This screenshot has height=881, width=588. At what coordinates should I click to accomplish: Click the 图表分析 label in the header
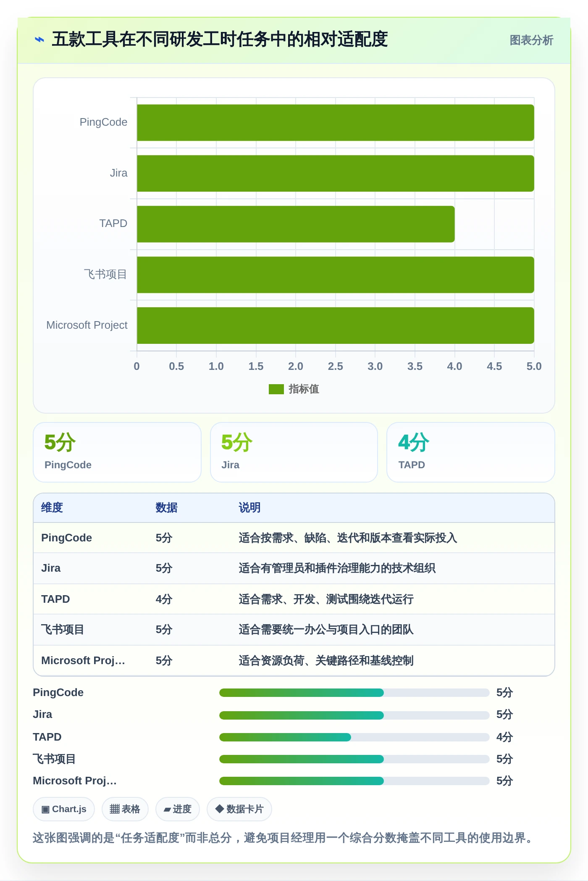(x=531, y=40)
